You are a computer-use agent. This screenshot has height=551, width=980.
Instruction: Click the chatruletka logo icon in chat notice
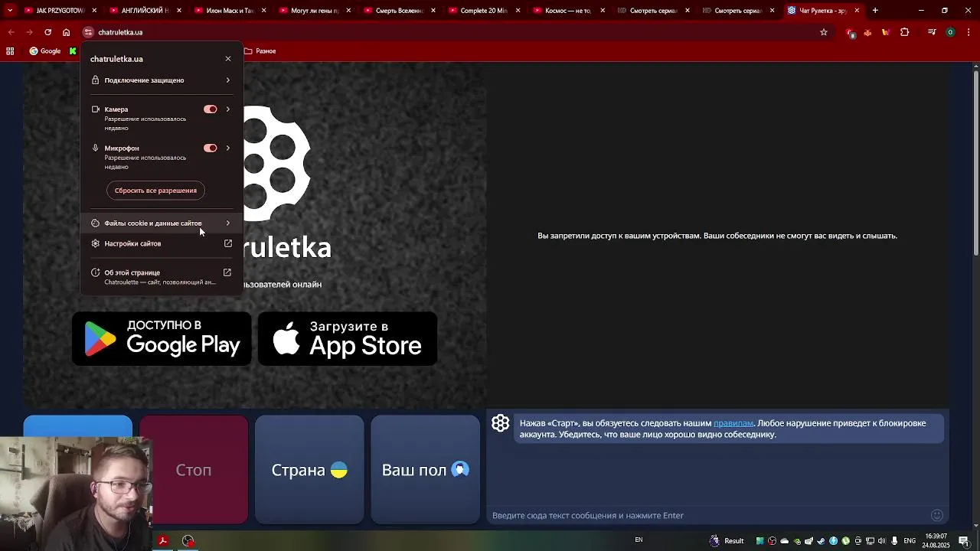pyautogui.click(x=501, y=423)
